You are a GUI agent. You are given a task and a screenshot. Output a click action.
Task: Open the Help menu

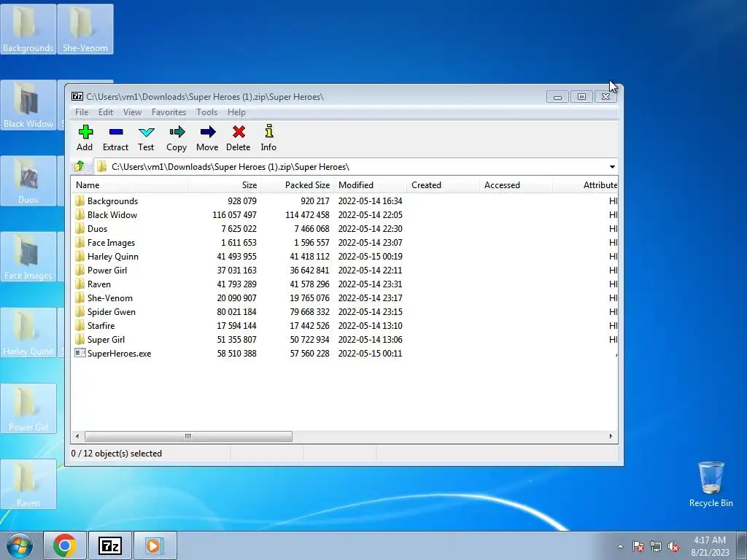pos(236,112)
